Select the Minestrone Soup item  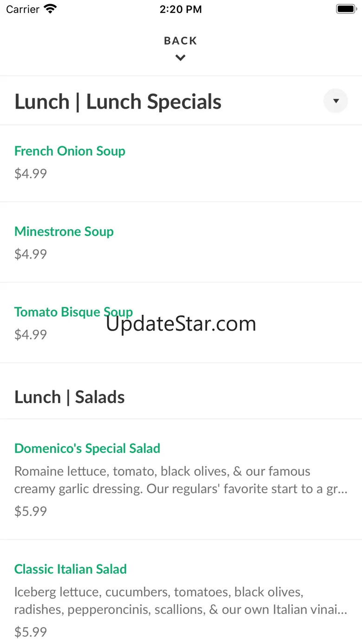tap(64, 231)
